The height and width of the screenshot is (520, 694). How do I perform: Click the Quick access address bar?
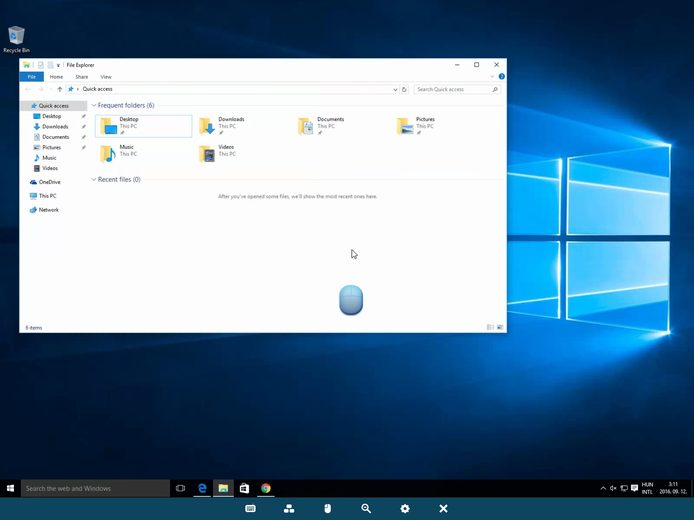pyautogui.click(x=232, y=89)
